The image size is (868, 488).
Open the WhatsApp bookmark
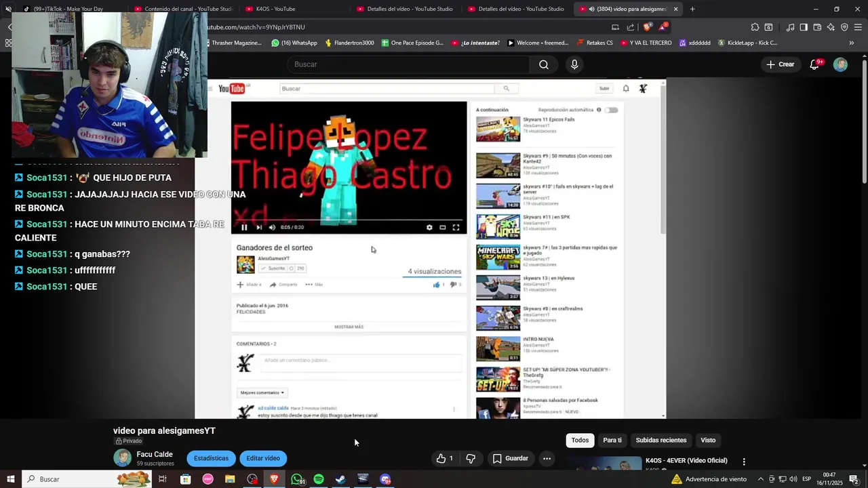click(294, 43)
